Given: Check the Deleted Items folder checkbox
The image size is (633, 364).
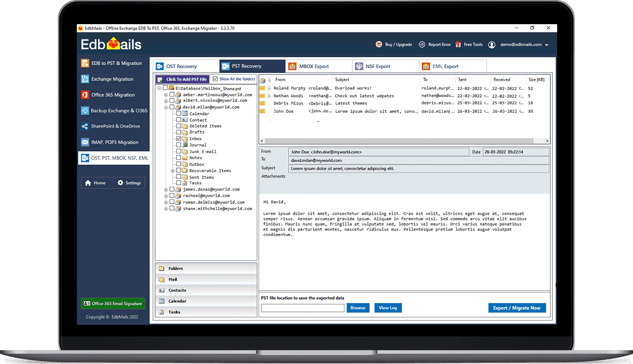Looking at the screenshot, I should pyautogui.click(x=179, y=126).
